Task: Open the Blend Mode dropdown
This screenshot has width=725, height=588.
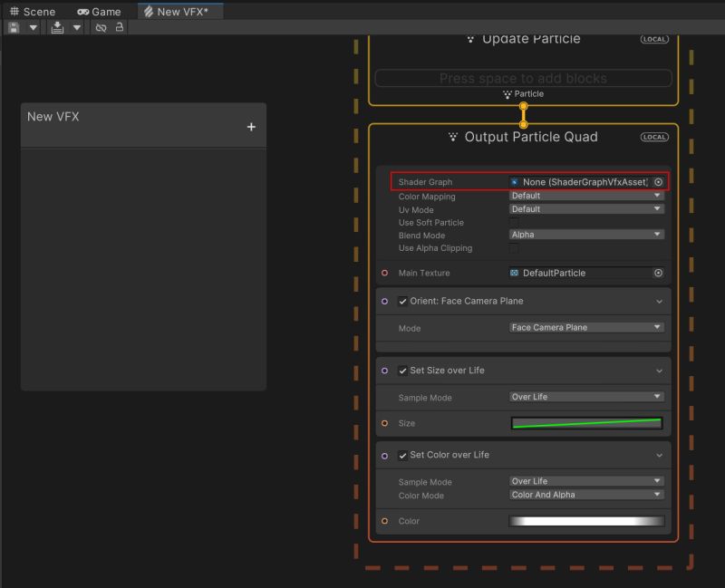Action: pos(586,235)
